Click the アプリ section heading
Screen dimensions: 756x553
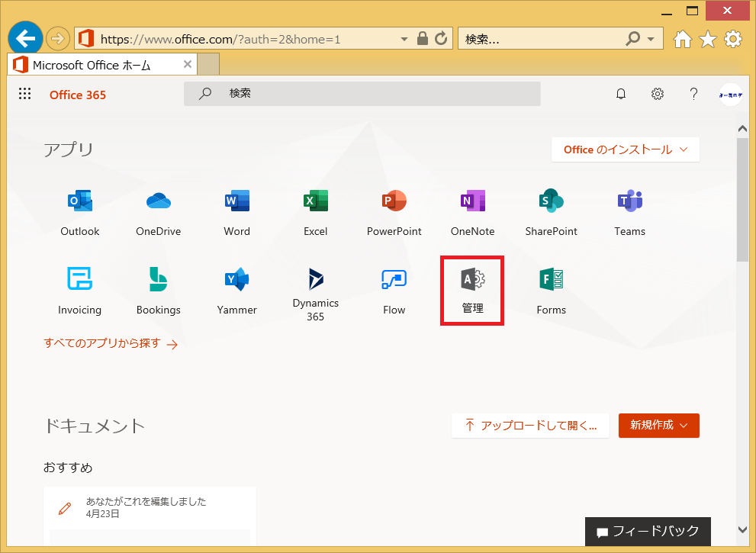coord(69,149)
